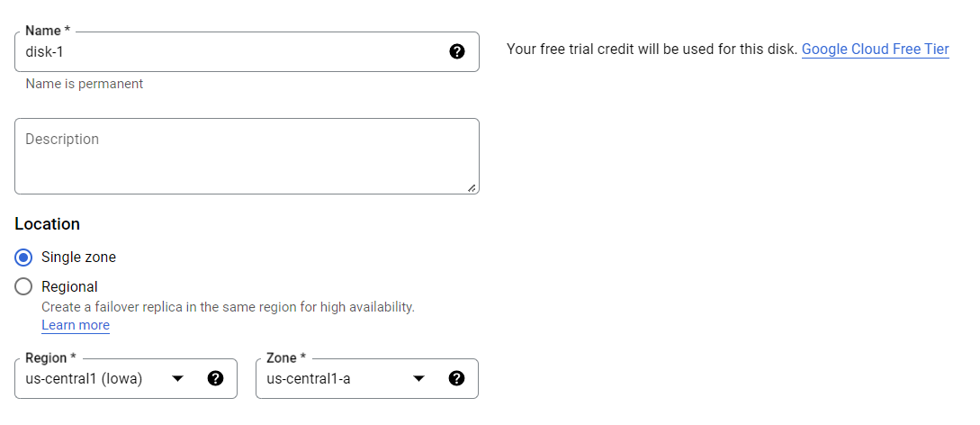
Task: Click the Single zone option label
Action: [x=79, y=257]
